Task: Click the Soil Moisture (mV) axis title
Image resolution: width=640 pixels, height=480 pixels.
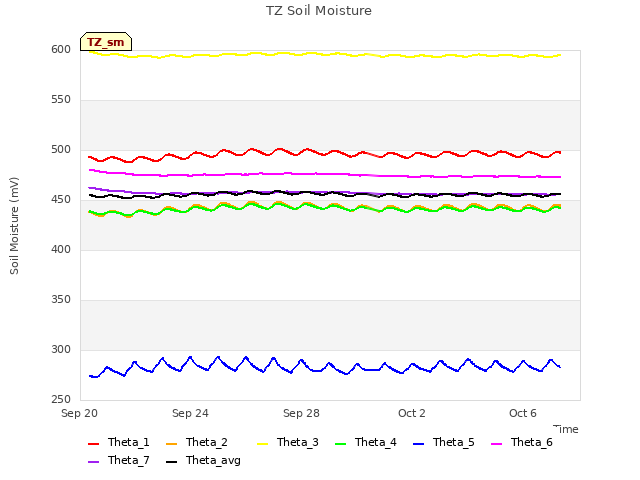Action: pos(14,226)
